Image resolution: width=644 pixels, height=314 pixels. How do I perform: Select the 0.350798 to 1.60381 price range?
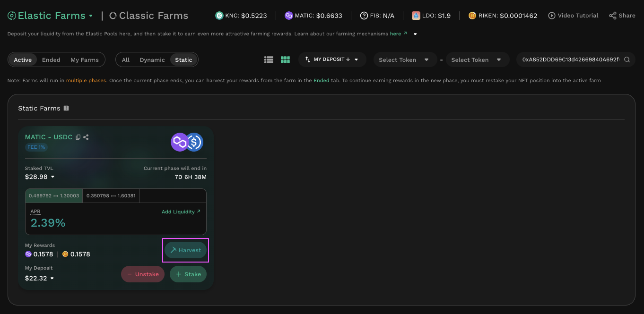tap(111, 195)
